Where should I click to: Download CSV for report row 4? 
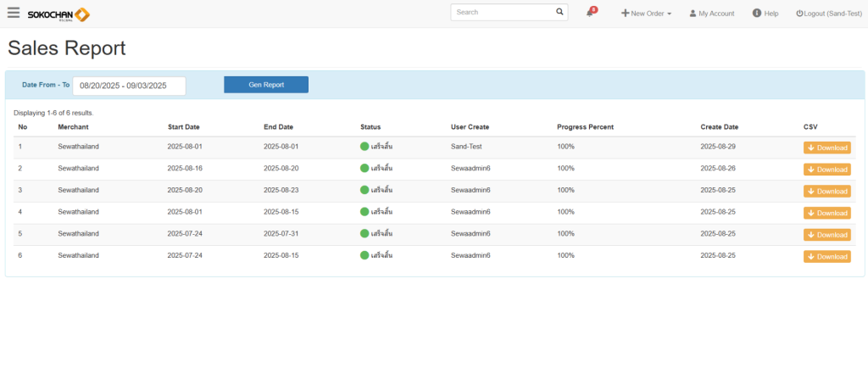pos(826,213)
